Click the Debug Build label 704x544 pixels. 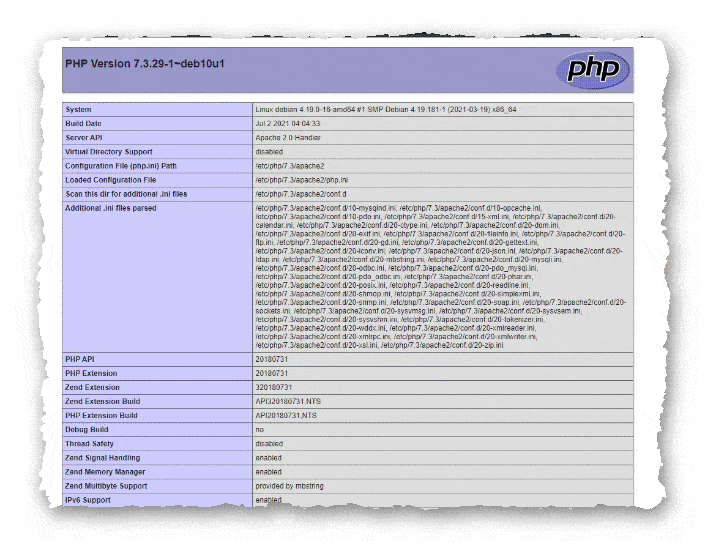[x=87, y=430]
